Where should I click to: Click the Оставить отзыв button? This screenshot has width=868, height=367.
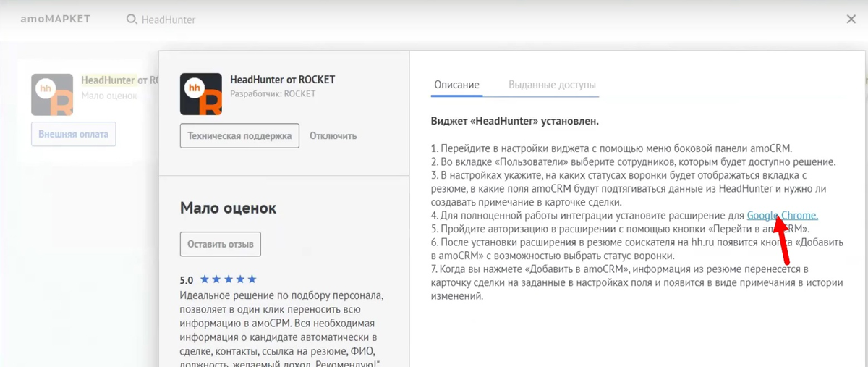point(220,244)
